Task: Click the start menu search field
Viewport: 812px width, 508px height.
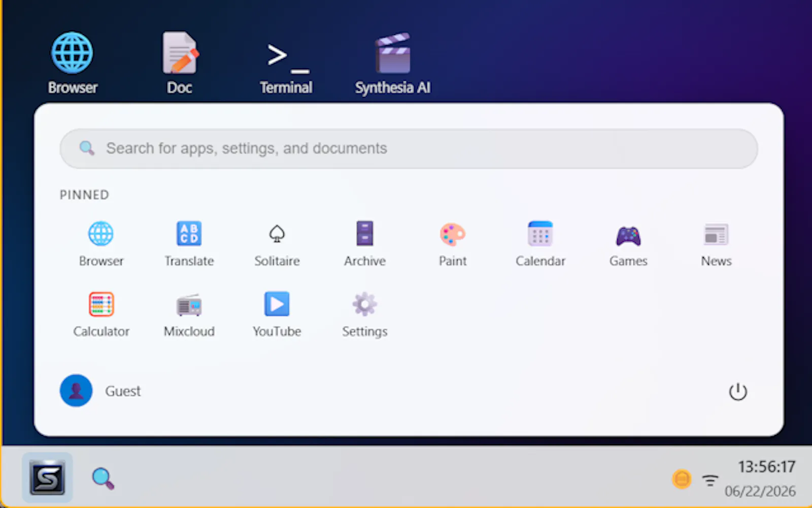Action: click(409, 148)
